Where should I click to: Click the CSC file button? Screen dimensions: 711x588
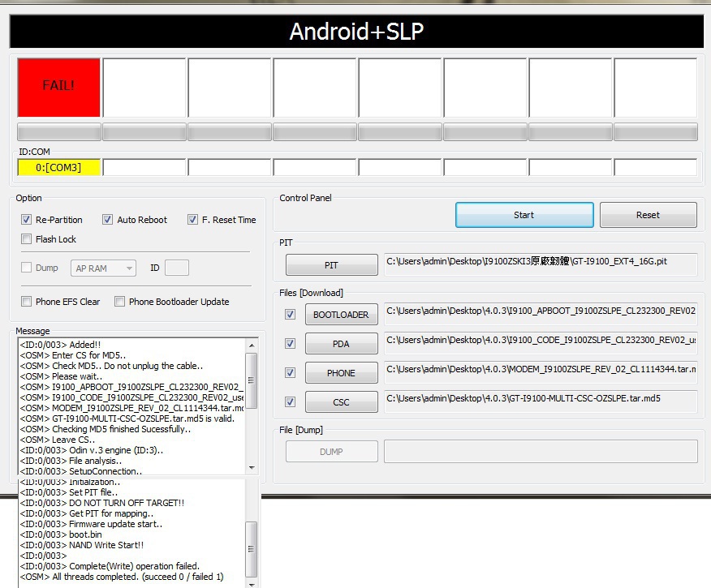[341, 401]
